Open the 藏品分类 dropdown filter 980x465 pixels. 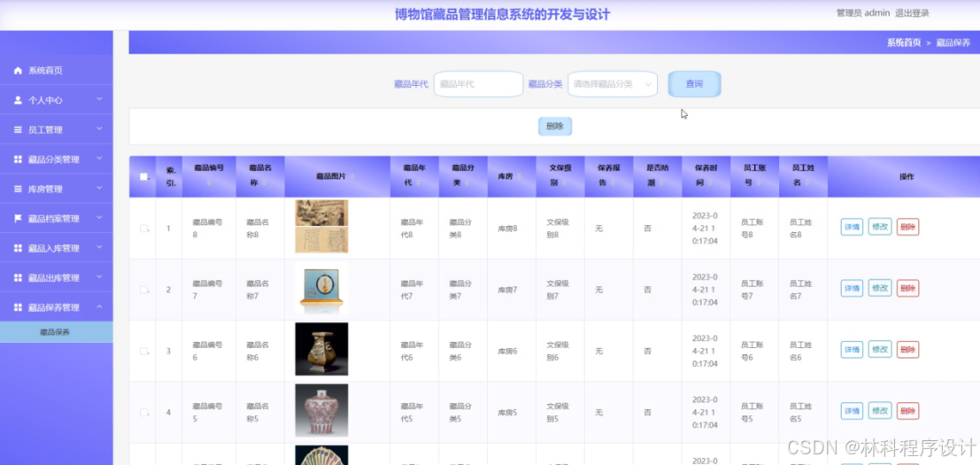point(613,84)
